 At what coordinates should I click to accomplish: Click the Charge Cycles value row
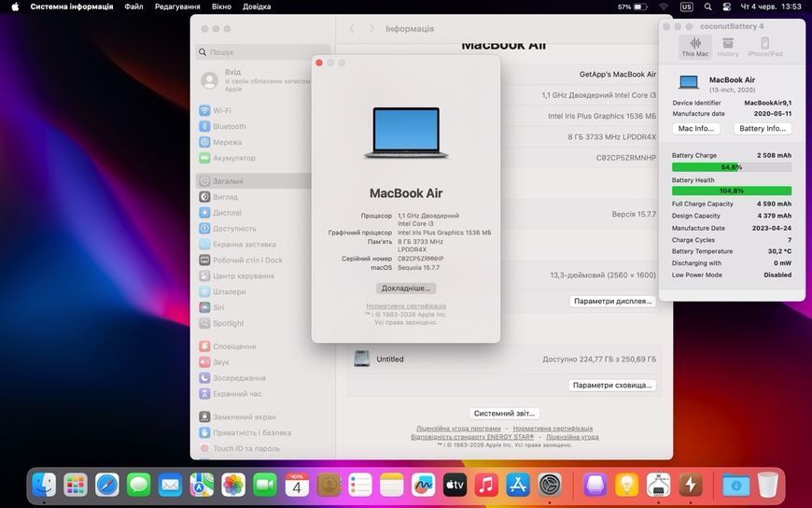click(x=731, y=240)
